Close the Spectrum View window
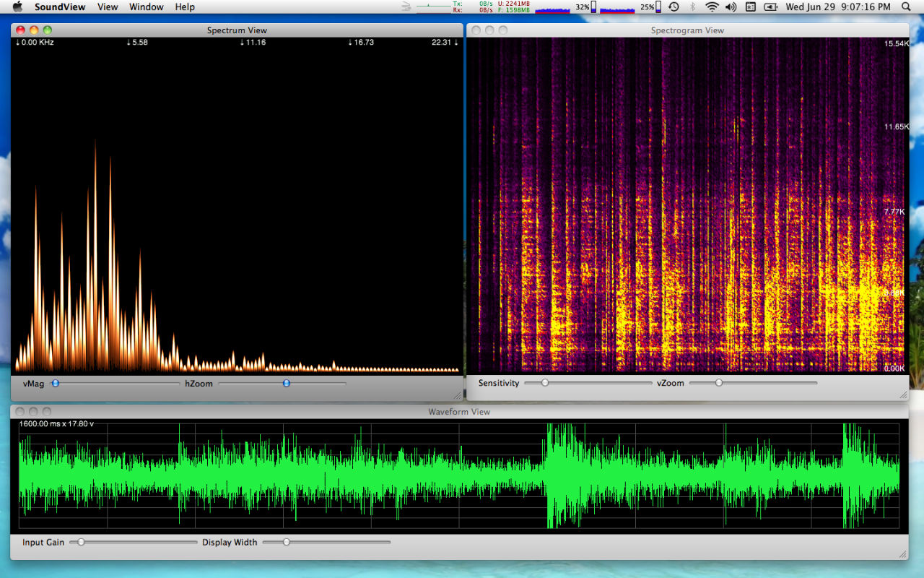924x578 pixels. tap(20, 30)
